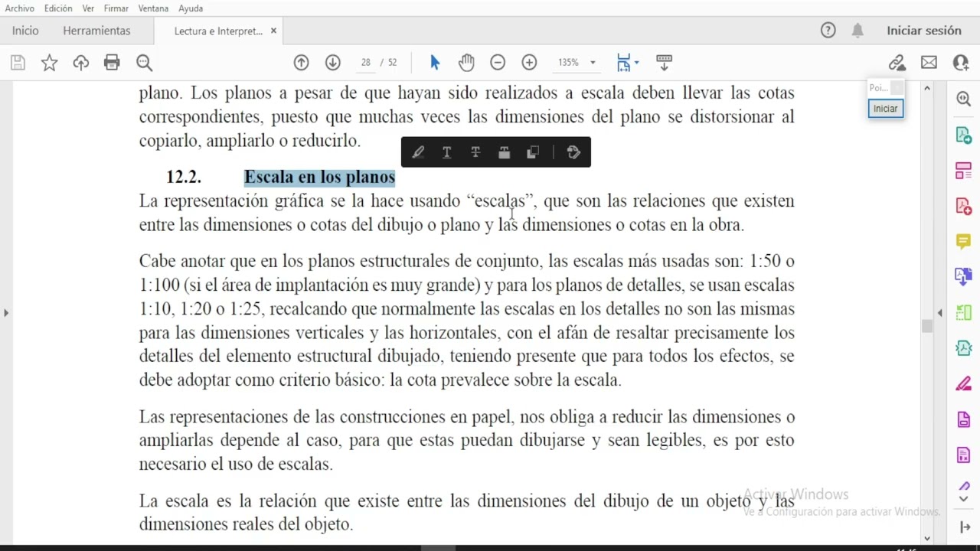The width and height of the screenshot is (980, 551).
Task: Click the vertical scrollbar up arrow
Action: point(927,88)
